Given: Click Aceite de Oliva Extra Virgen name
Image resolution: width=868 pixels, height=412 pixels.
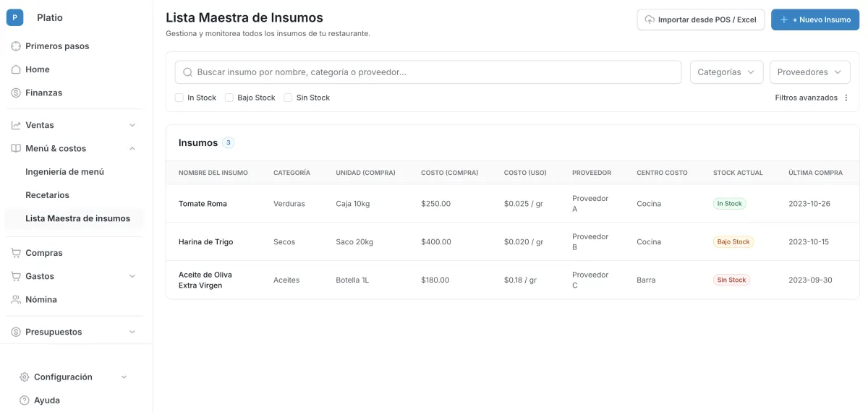Looking at the screenshot, I should coord(205,280).
